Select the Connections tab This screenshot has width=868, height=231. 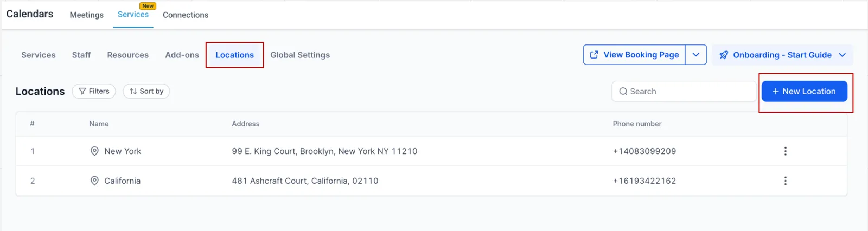point(186,15)
